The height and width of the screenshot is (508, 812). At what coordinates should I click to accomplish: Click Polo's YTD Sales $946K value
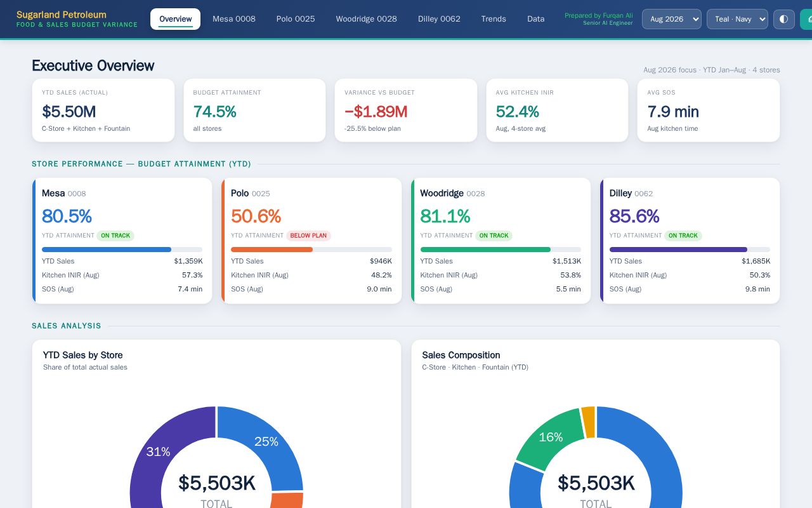[381, 261]
